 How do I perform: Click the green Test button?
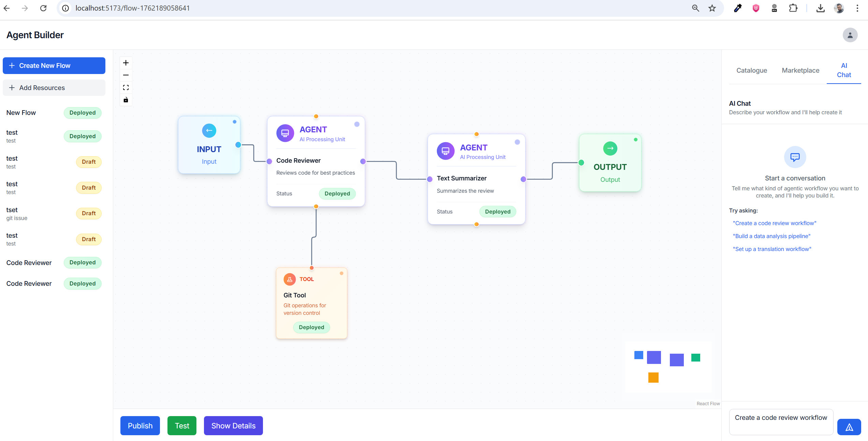click(182, 426)
